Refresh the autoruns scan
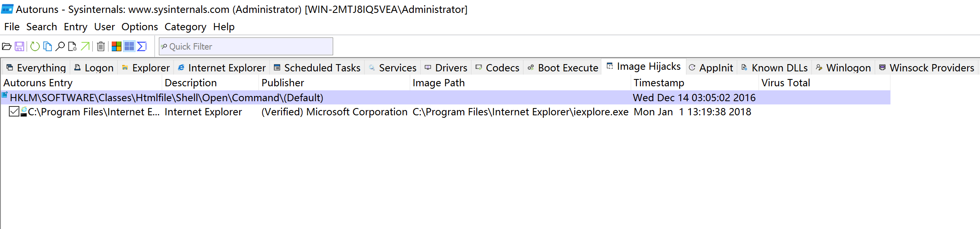This screenshot has height=229, width=980. tap(35, 47)
